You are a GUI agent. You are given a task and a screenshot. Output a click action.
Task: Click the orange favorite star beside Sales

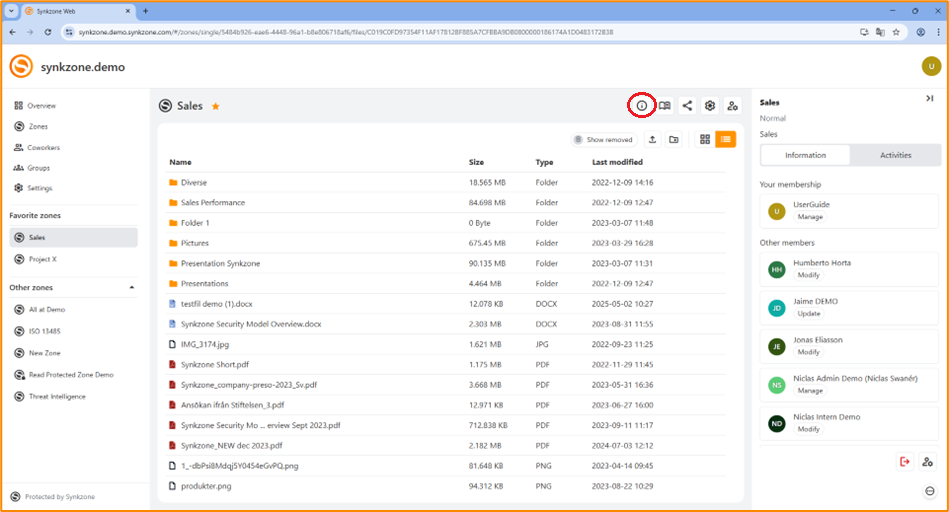(x=215, y=106)
